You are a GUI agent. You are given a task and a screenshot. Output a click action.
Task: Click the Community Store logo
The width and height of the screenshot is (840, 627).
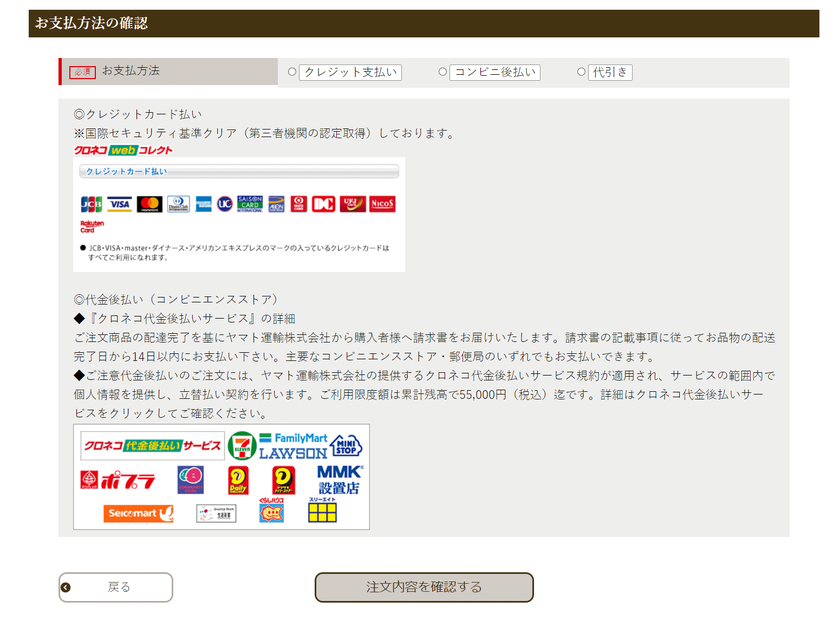point(191,480)
